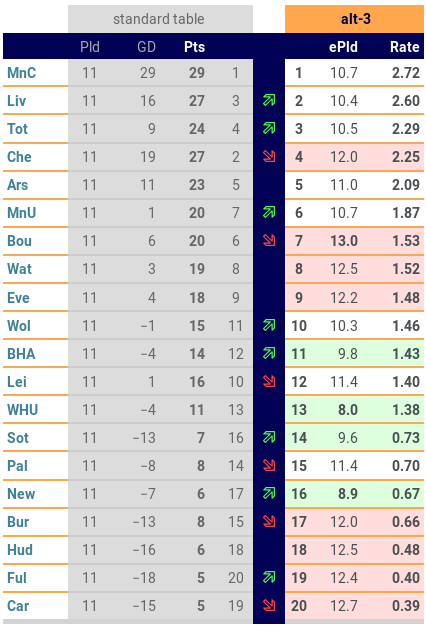426x630 pixels.
Task: Click the green up arrow for MnU
Action: coord(269,212)
